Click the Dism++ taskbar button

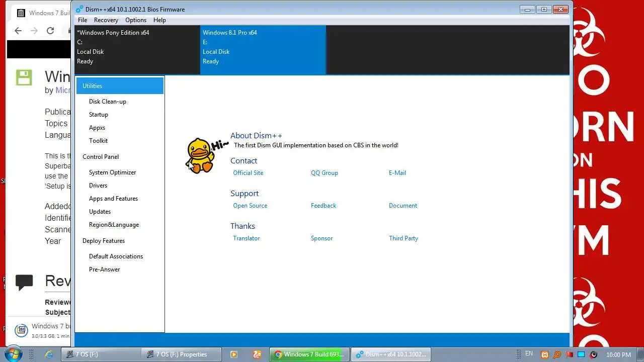(x=391, y=354)
